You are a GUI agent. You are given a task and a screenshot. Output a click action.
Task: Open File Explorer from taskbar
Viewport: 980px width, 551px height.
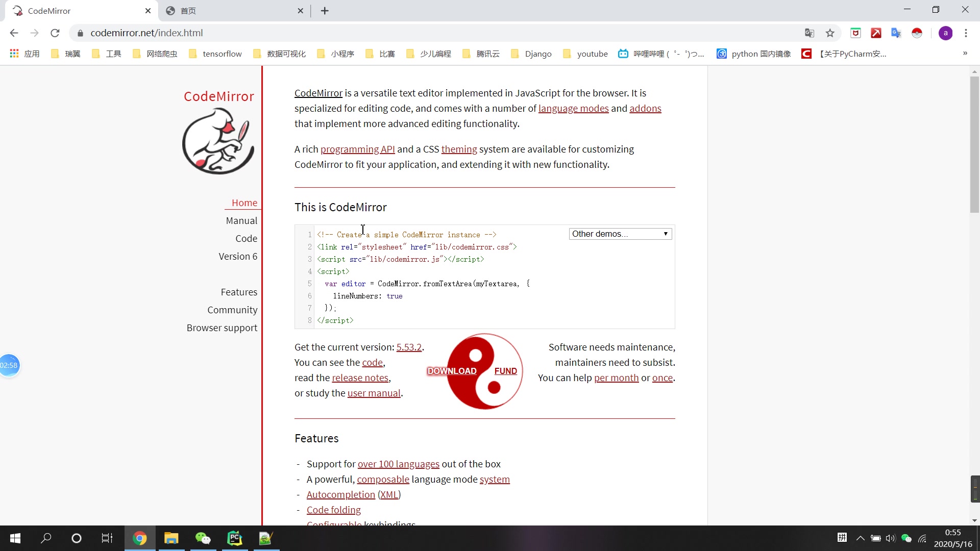(x=171, y=538)
